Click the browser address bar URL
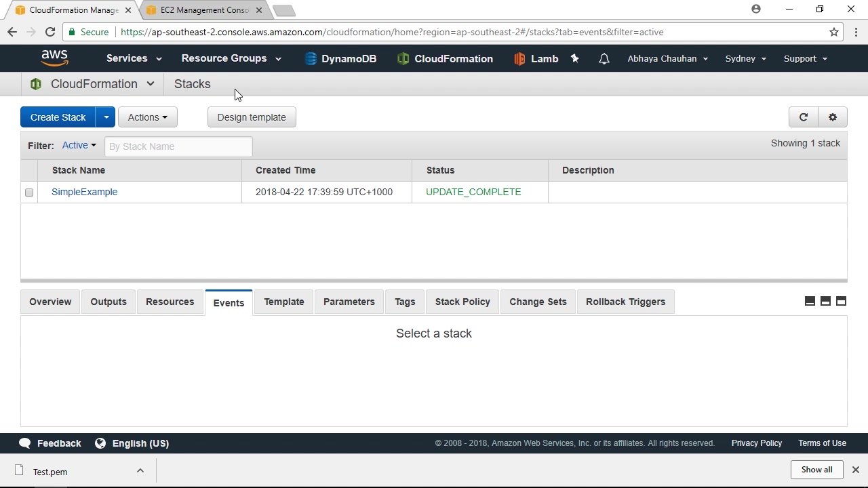The height and width of the screenshot is (488, 868). coord(392,32)
